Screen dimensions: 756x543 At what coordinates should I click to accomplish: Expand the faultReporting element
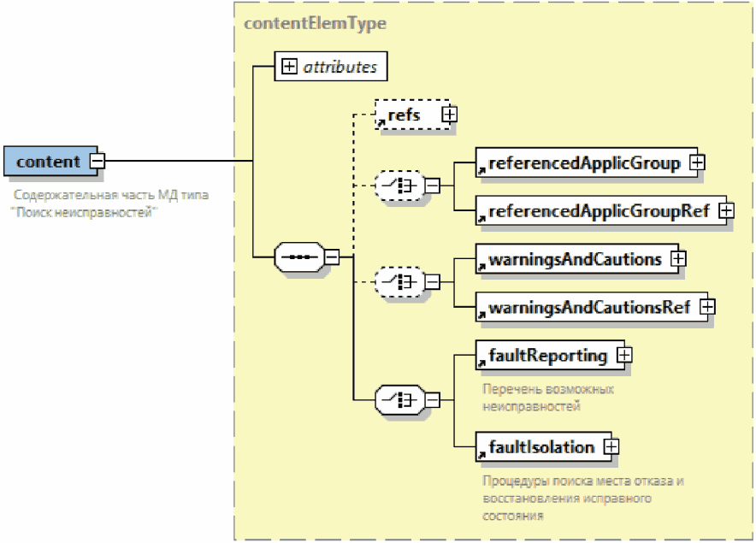(x=624, y=354)
